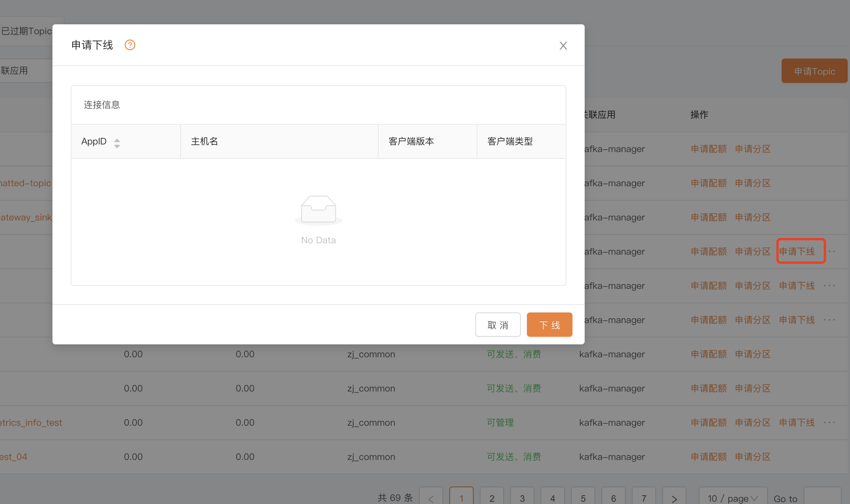Click the Go to page input field

point(822,498)
